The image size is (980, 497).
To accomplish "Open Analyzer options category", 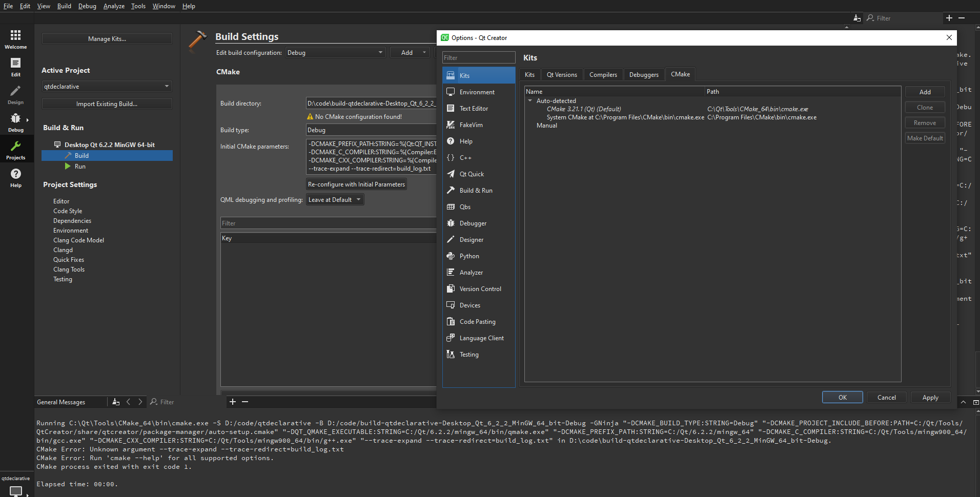I will (479, 272).
